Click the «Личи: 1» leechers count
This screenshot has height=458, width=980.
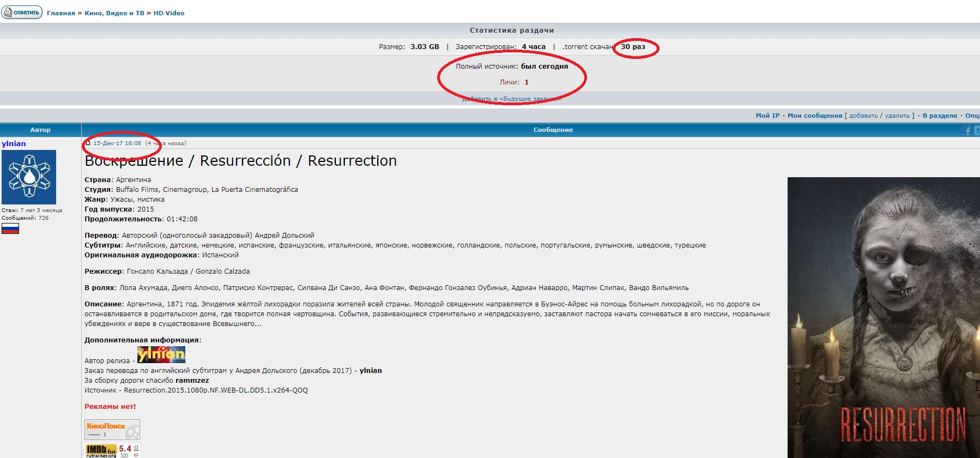(x=514, y=82)
